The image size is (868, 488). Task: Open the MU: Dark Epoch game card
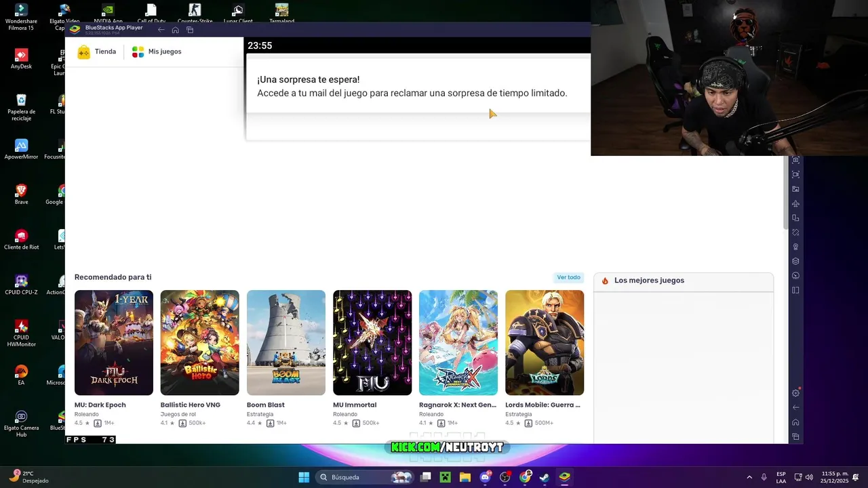(x=114, y=342)
